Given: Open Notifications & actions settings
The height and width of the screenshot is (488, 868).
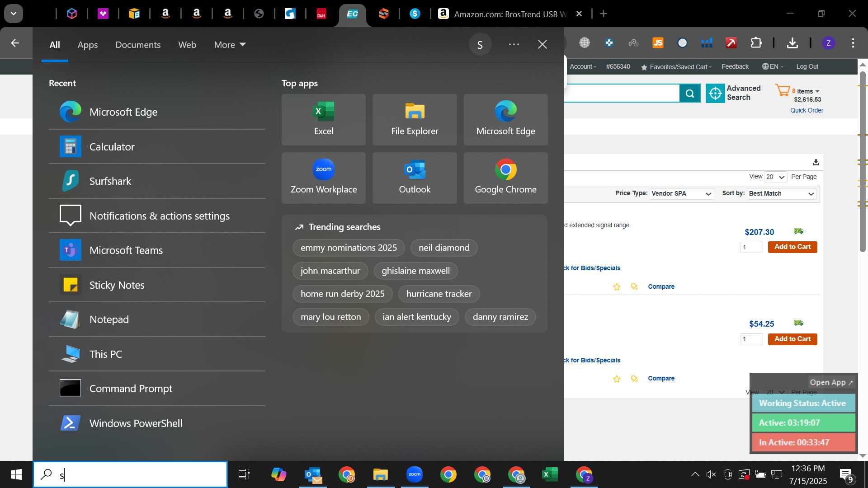Looking at the screenshot, I should pyautogui.click(x=157, y=216).
